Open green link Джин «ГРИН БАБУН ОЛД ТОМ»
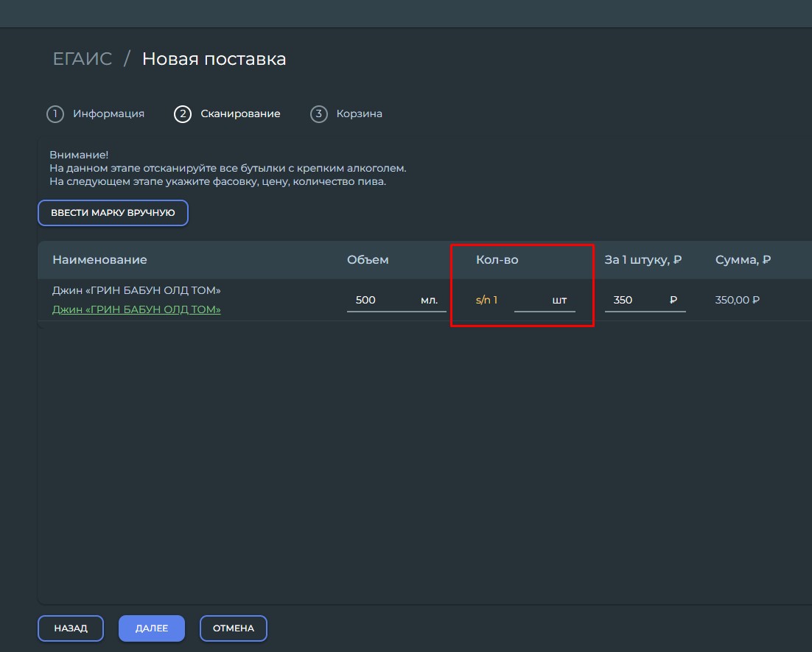The height and width of the screenshot is (652, 812). (136, 309)
